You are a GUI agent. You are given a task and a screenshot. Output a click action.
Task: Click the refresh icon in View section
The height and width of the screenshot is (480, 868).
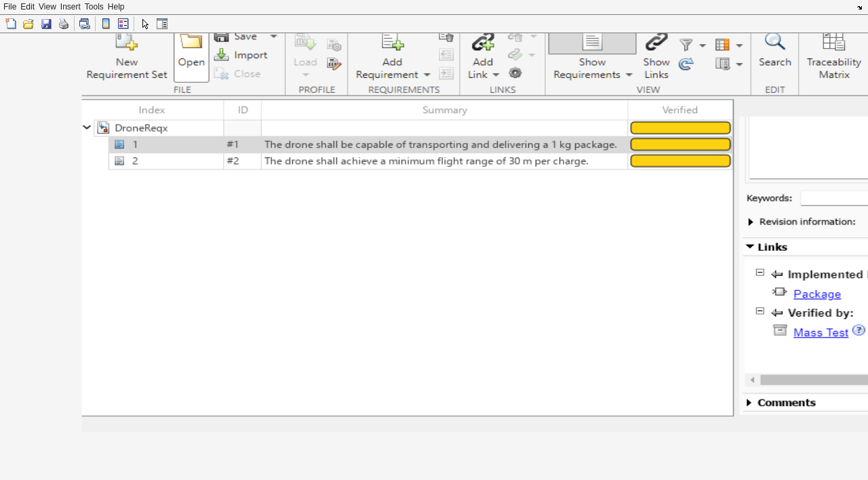(x=686, y=64)
